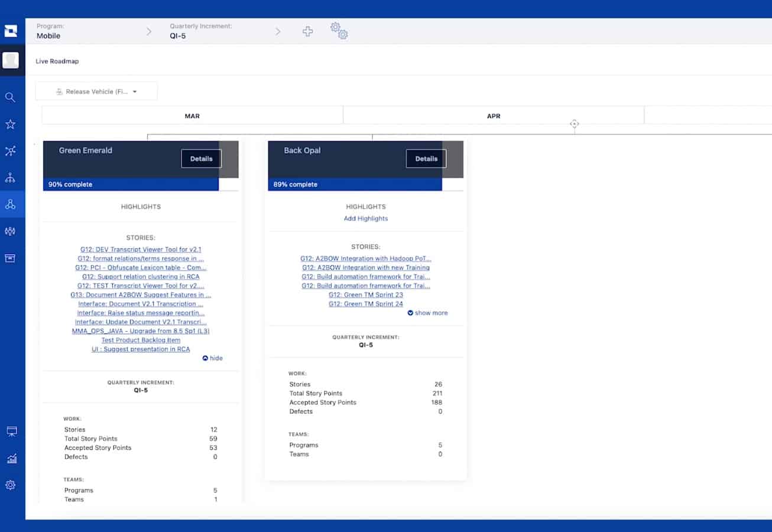The height and width of the screenshot is (532, 772).
Task: Open the presentation screen icon near sidebar bottom
Action: pyautogui.click(x=11, y=431)
